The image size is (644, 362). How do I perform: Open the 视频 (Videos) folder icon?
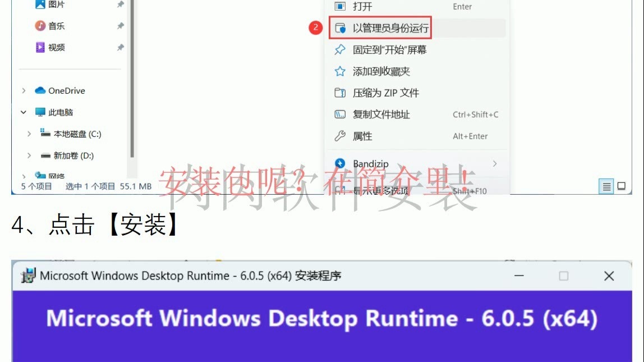click(39, 47)
